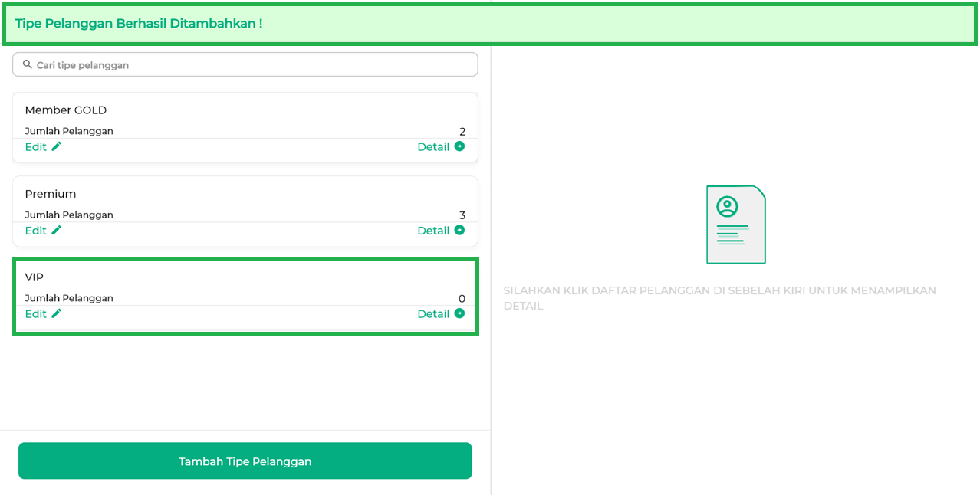Open the Edit link for VIP
The width and height of the screenshot is (980, 495).
point(36,314)
